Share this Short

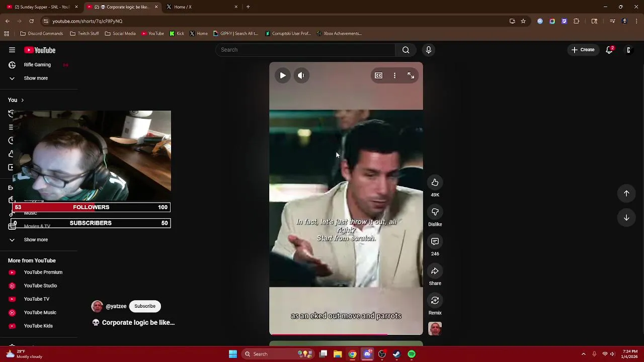coord(435,271)
